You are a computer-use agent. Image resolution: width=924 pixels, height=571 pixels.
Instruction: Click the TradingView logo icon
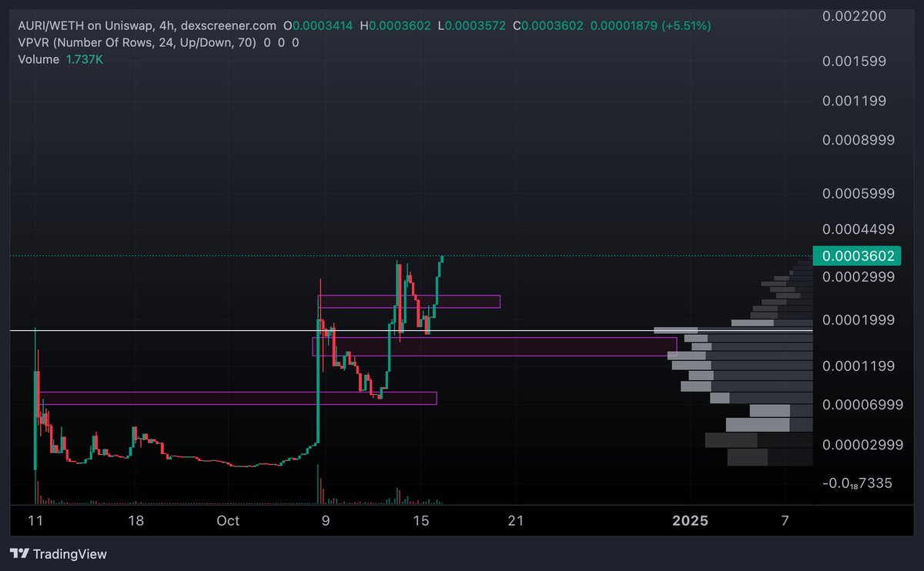pos(19,554)
